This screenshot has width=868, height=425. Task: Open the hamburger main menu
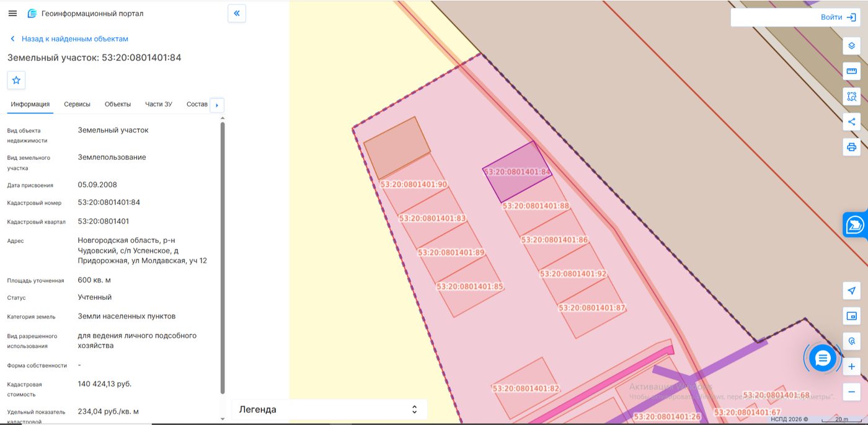12,13
